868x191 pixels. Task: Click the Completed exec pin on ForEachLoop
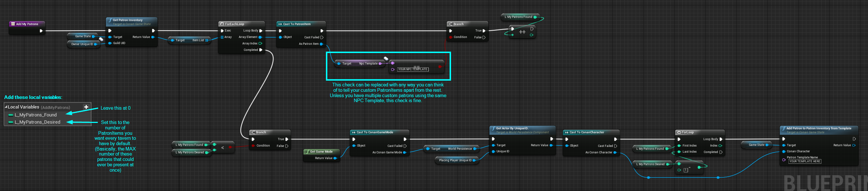[x=261, y=50]
